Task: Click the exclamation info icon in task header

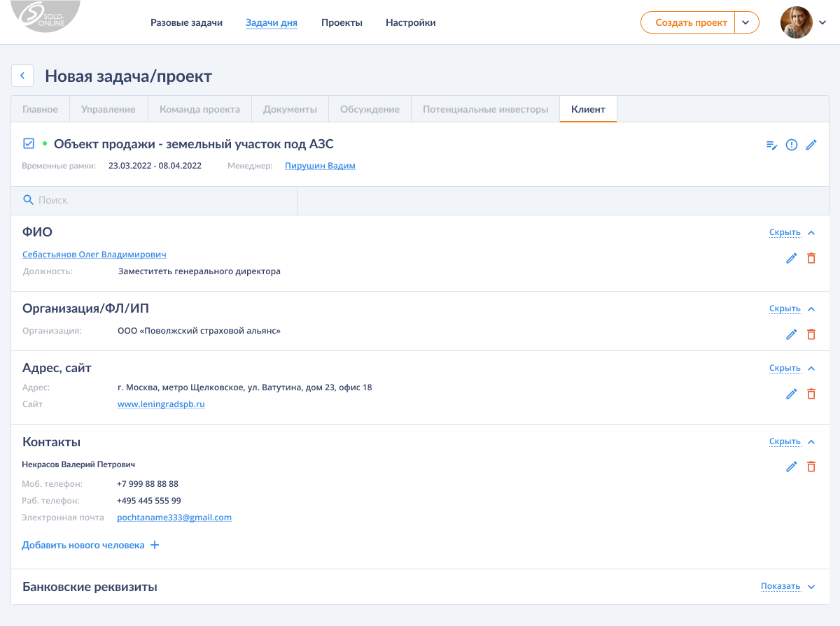Action: pyautogui.click(x=792, y=145)
